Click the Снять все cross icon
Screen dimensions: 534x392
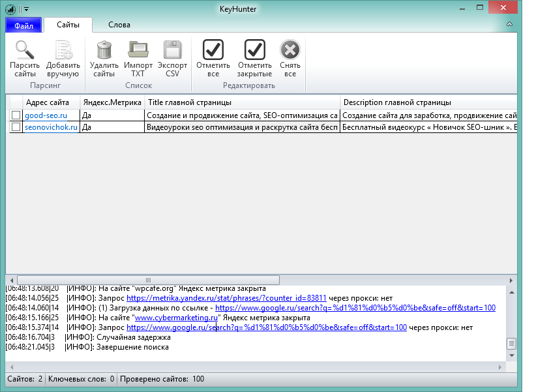(x=290, y=51)
